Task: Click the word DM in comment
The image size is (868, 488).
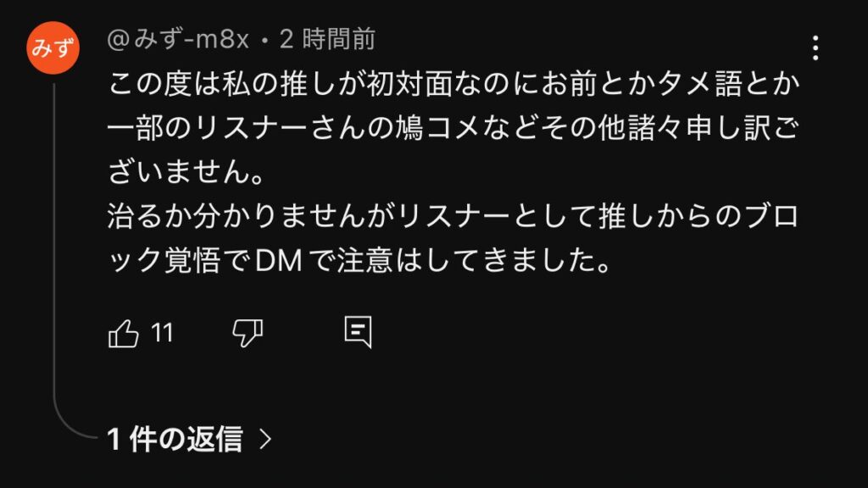Action: pos(279,261)
